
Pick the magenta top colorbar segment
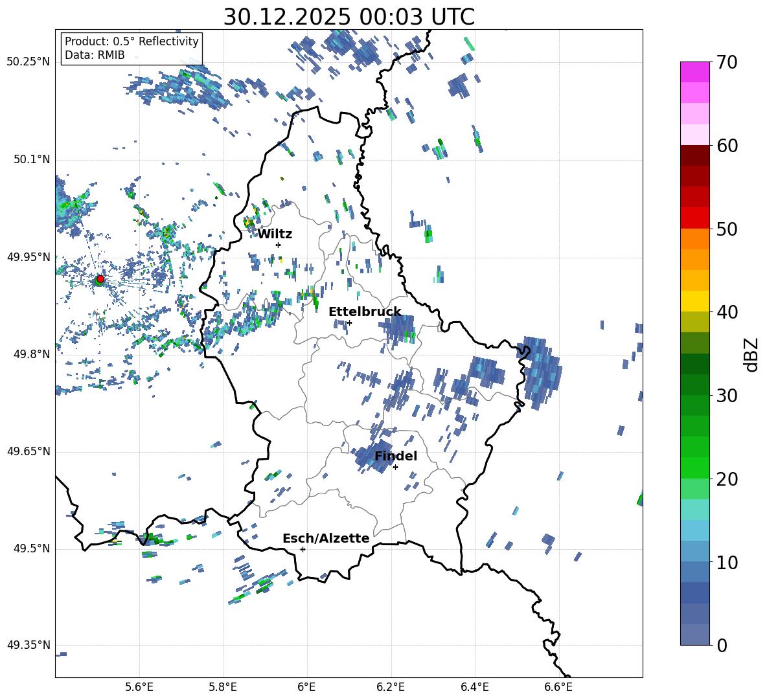click(694, 72)
